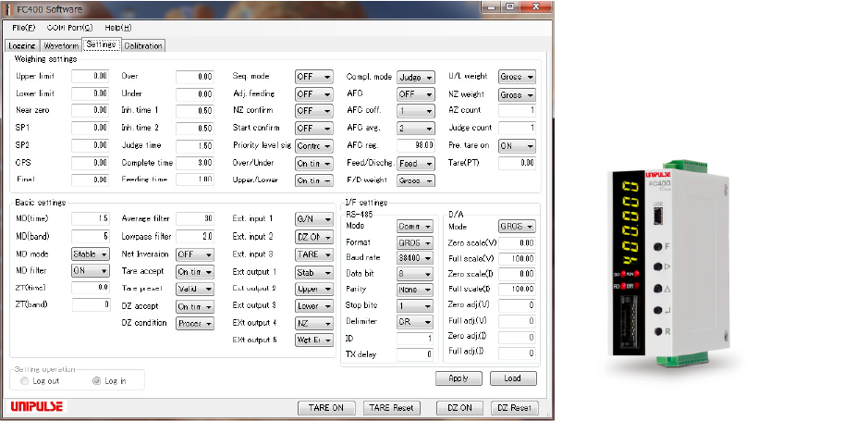Viewport: 868px width, 421px height.
Task: Open the MD filter dropdown
Action: [91, 271]
